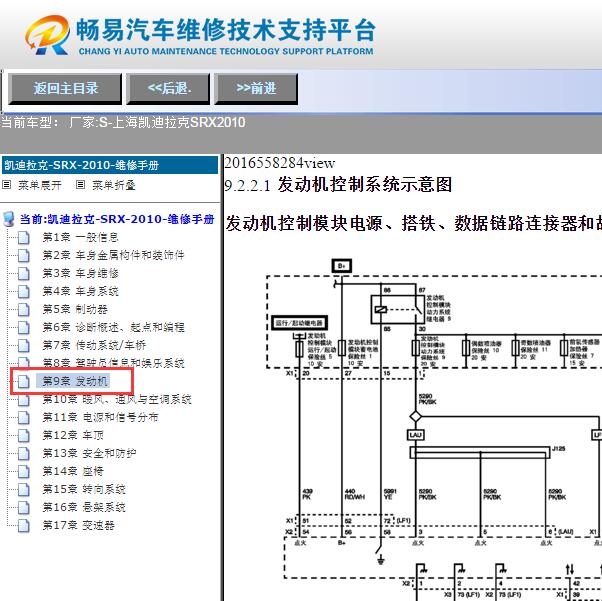
Task: Open chapter 第13章 安全和防护
Action: point(89,453)
